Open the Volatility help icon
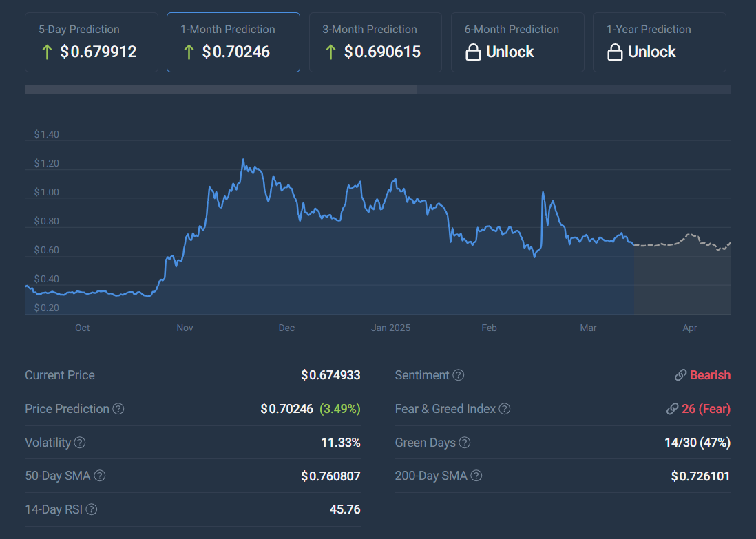The width and height of the screenshot is (756, 539). [80, 443]
